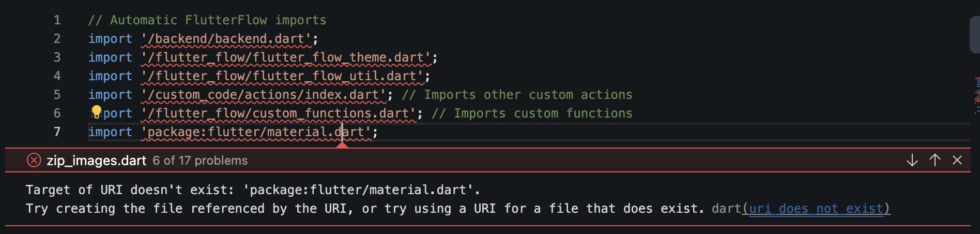Select line number 7 in the gutter

pyautogui.click(x=57, y=132)
